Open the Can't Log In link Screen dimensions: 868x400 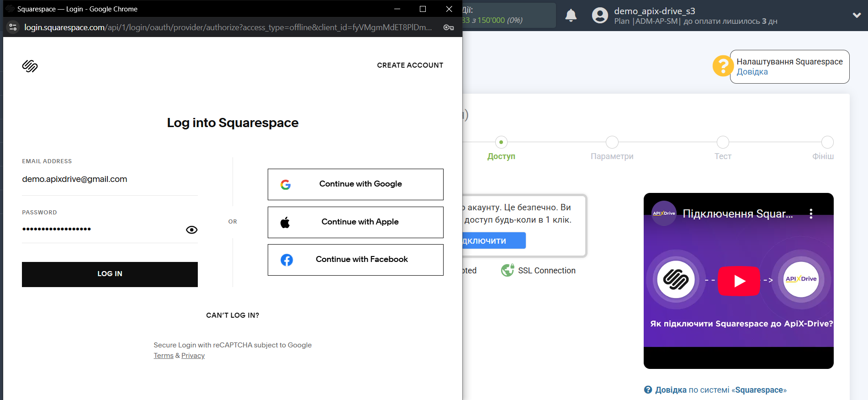[x=233, y=315]
